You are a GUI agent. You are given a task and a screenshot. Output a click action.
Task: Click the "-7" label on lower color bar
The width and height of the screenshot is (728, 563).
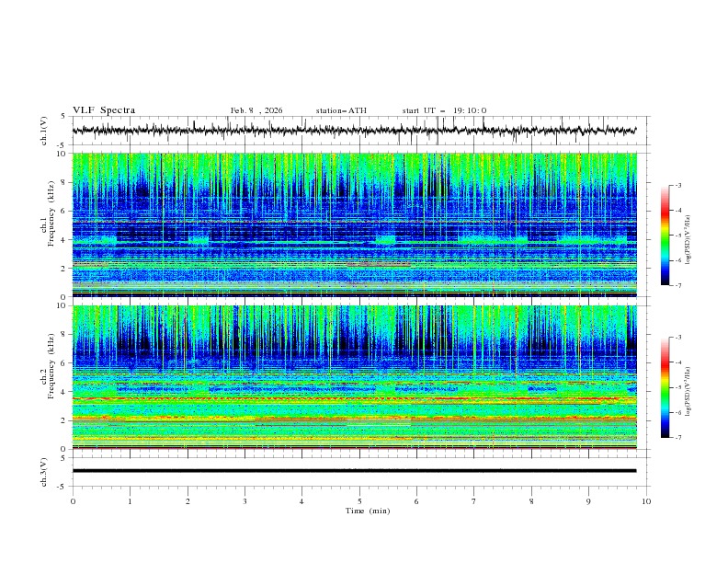(x=678, y=438)
